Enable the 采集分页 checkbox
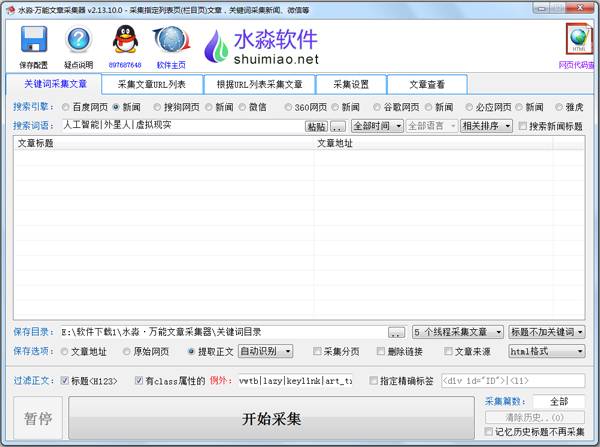The height and width of the screenshot is (447, 600). (317, 351)
